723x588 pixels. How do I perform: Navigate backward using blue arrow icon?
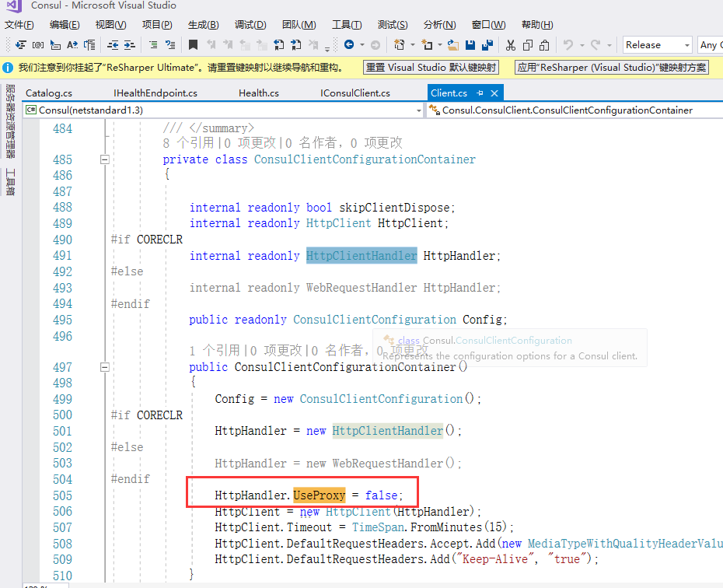point(349,45)
